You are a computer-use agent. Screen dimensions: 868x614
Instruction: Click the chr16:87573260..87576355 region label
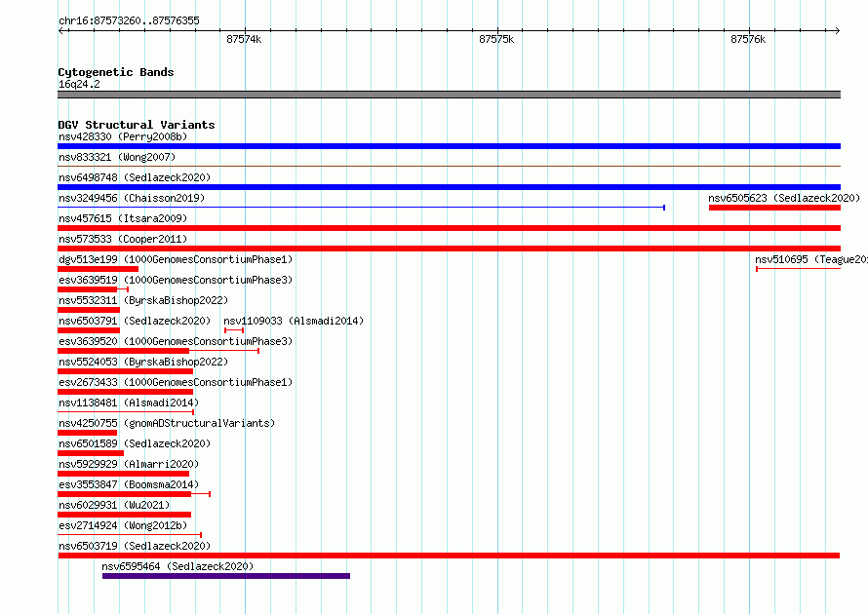click(129, 20)
